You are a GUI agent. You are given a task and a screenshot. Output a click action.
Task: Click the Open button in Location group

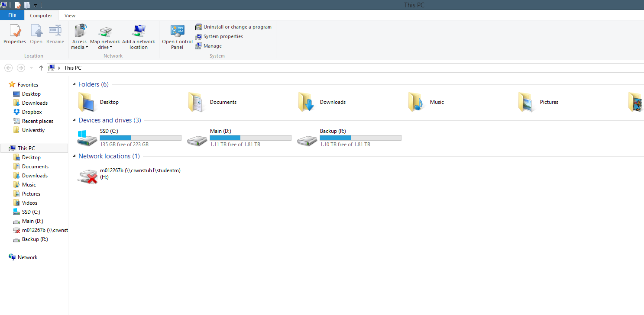point(36,34)
